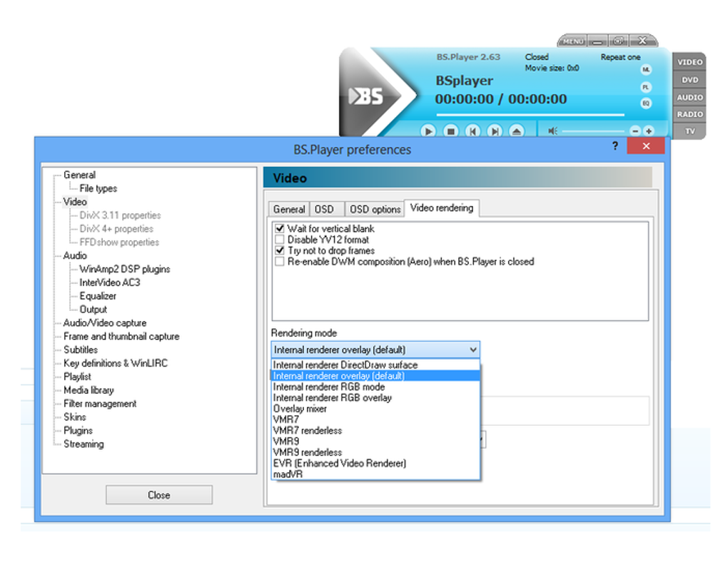Choose Internal renderer DirectDraw surface

click(375, 365)
